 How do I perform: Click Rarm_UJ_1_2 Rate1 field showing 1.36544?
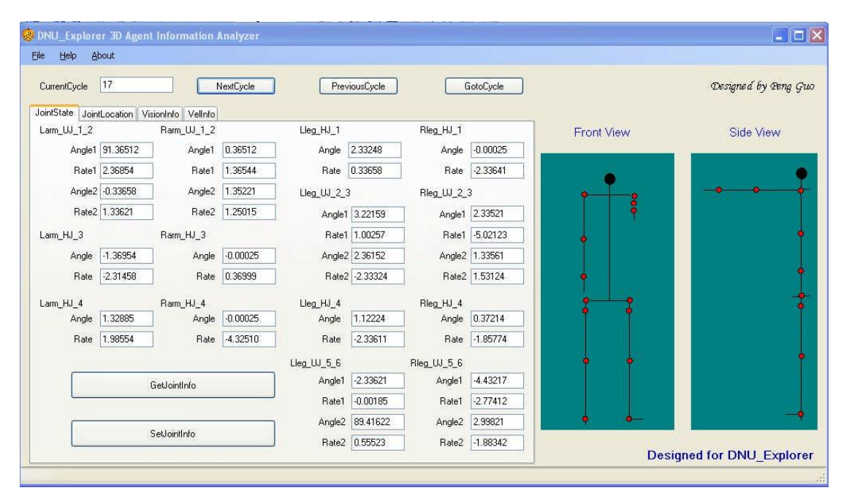point(249,170)
